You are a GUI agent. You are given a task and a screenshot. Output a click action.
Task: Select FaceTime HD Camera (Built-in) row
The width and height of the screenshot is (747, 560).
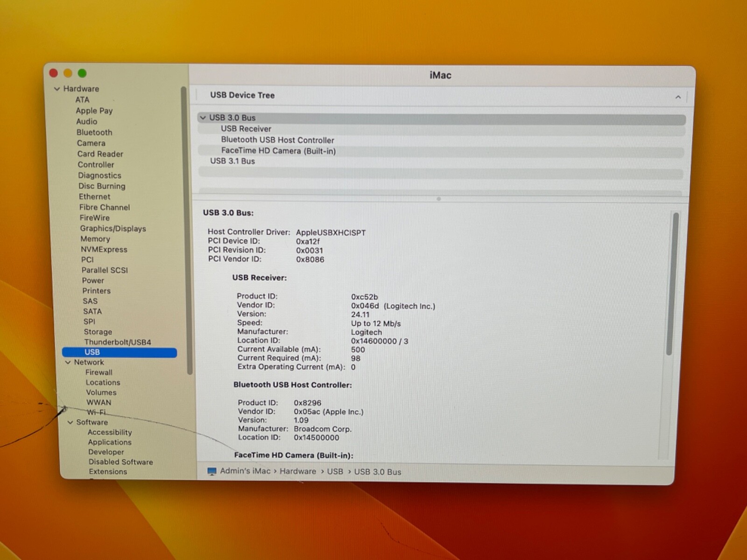278,151
